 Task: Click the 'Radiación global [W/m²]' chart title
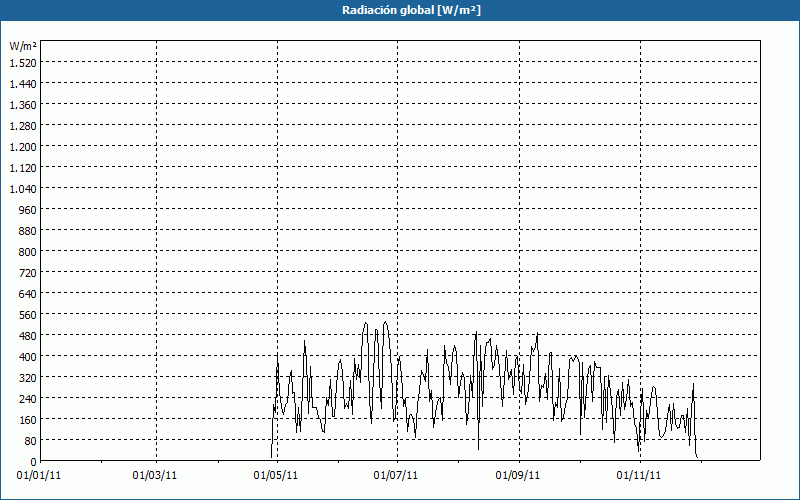coord(411,10)
